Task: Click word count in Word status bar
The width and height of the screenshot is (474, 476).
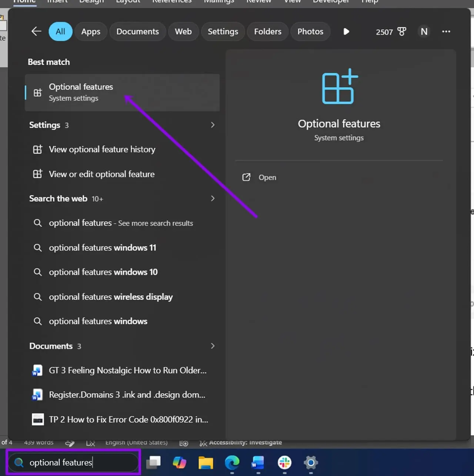Action: point(39,443)
